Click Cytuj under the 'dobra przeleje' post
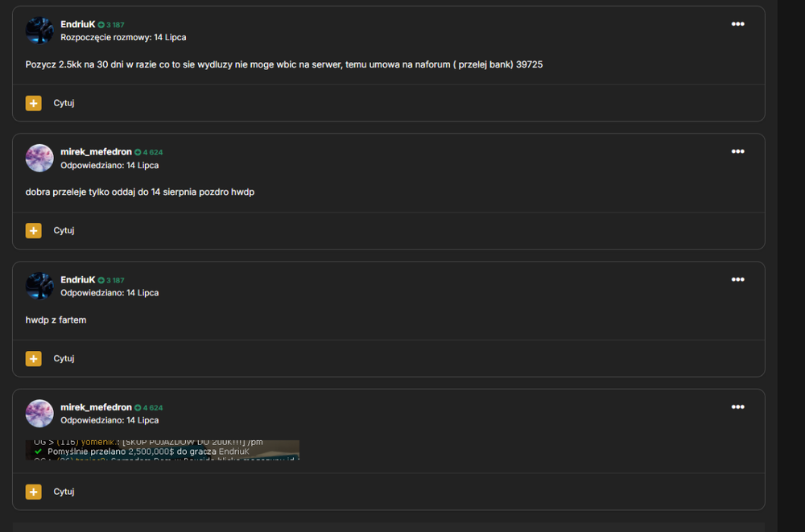Image resolution: width=805 pixels, height=532 pixels. 64,230
